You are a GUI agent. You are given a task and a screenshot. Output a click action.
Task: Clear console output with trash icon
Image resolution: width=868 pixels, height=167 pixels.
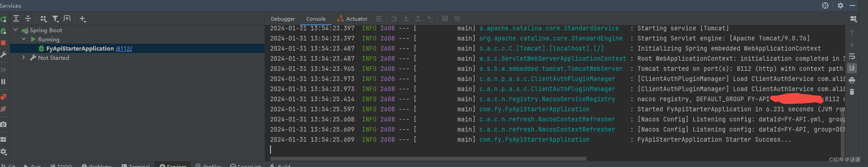(852, 92)
